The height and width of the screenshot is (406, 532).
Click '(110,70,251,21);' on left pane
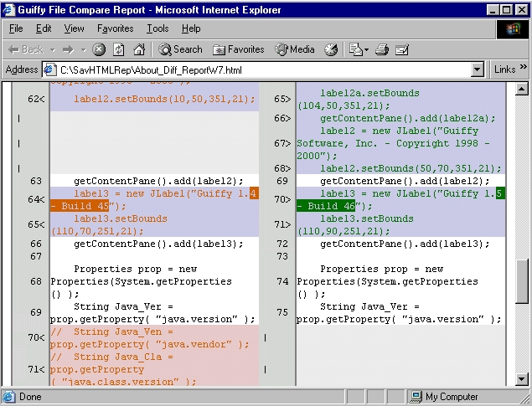(x=97, y=232)
